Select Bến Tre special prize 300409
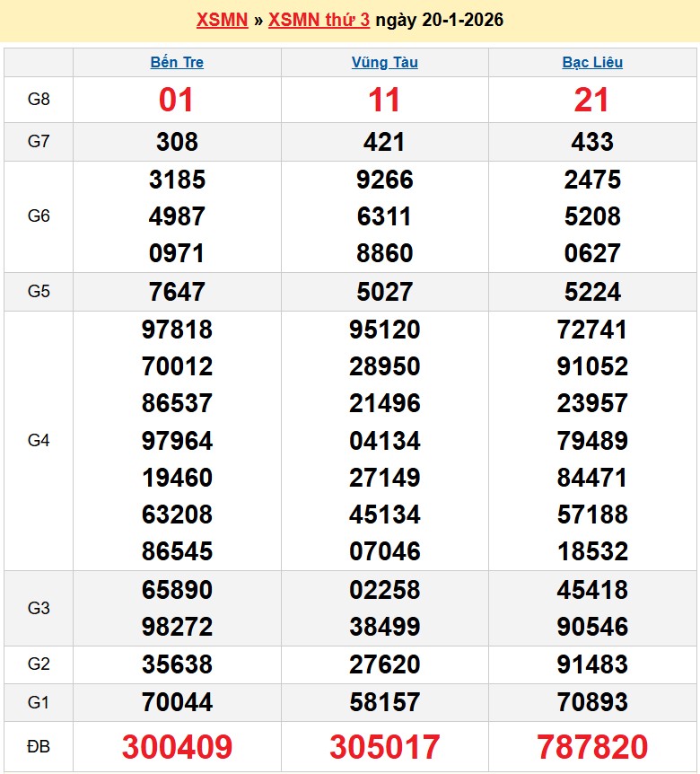This screenshot has height=774, width=700. point(177,747)
